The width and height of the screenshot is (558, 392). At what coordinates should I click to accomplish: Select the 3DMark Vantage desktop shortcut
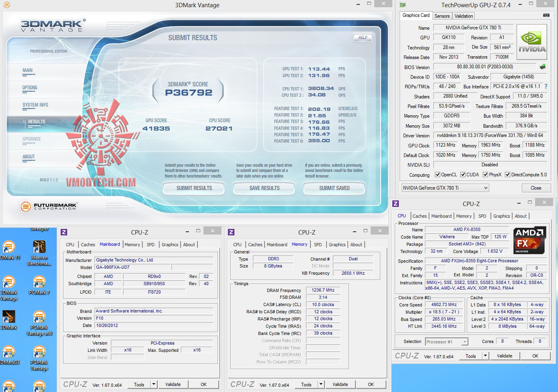[x=9, y=288]
